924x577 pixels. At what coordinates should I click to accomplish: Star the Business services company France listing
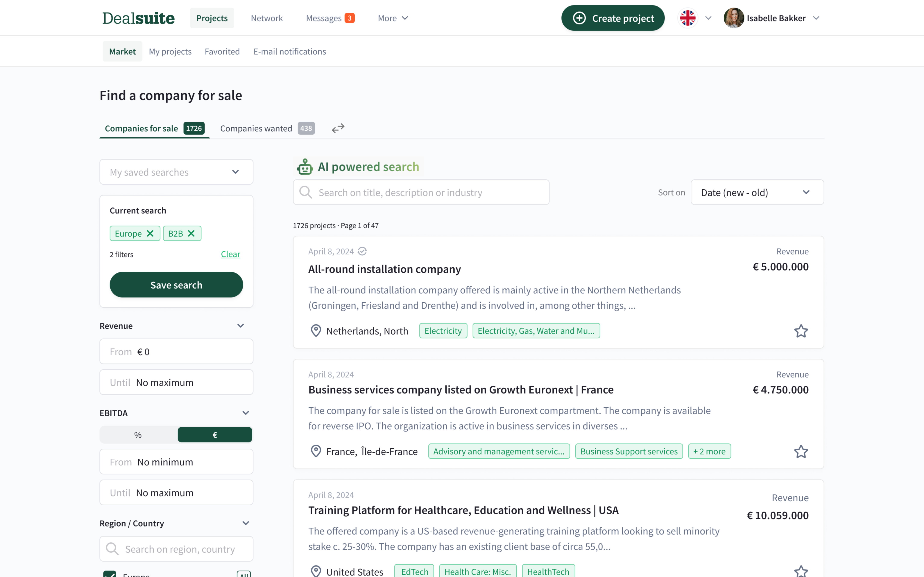[801, 451]
